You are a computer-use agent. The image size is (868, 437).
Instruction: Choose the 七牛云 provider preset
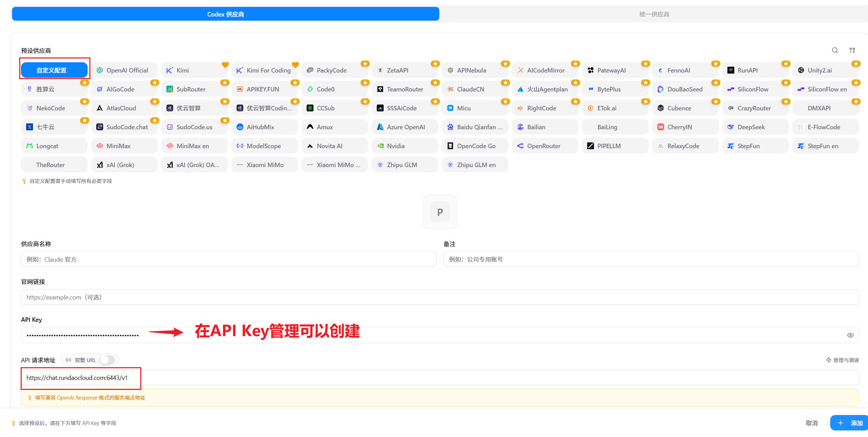[x=54, y=127]
